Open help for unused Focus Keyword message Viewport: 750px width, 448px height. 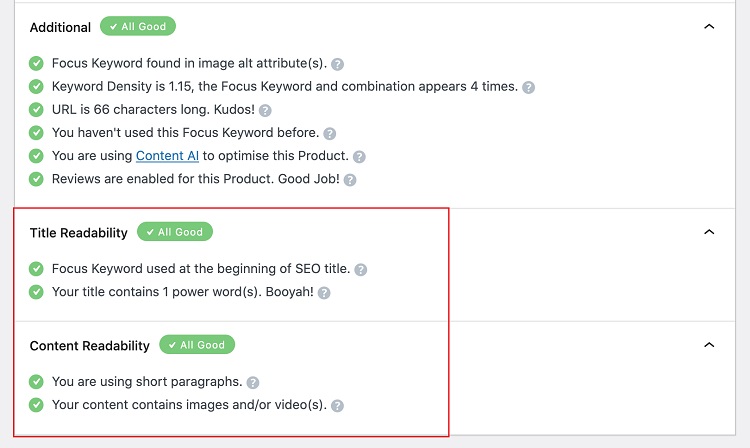(330, 133)
